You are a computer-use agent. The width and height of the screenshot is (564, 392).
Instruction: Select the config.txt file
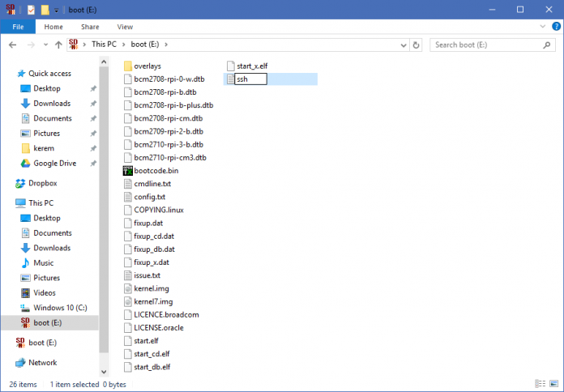coord(149,197)
